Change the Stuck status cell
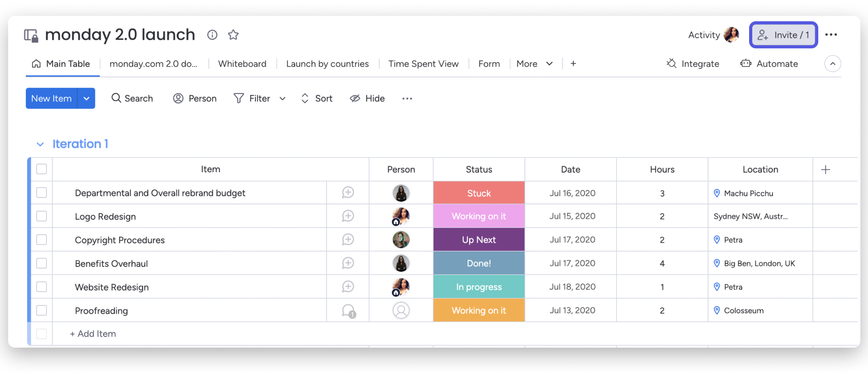This screenshot has height=377, width=868. 479,193
